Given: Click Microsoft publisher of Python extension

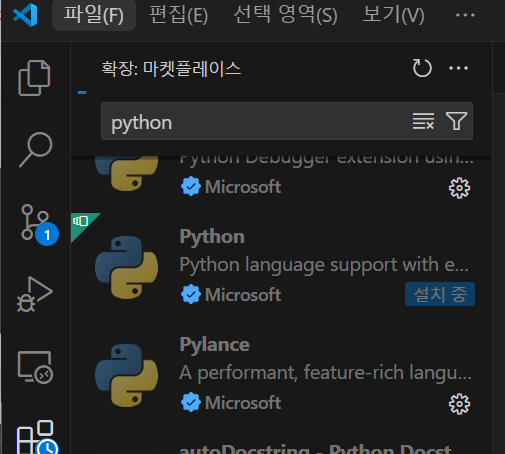Looking at the screenshot, I should tap(243, 295).
